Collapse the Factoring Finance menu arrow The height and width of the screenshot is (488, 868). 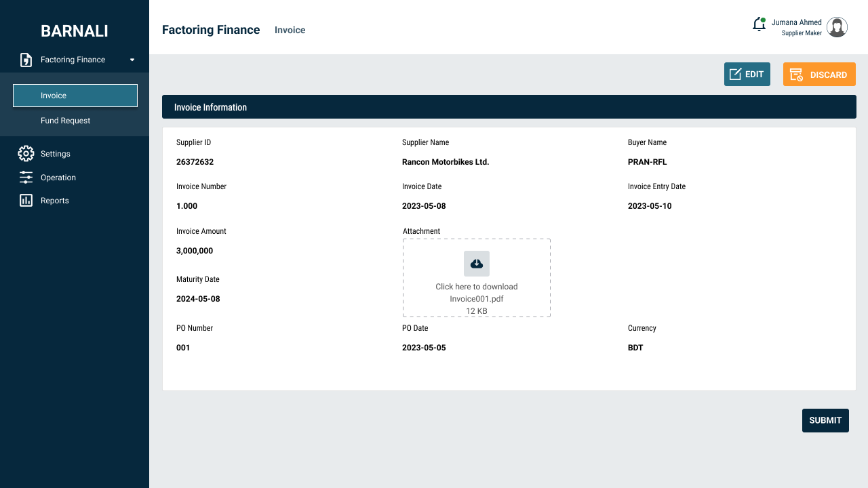pyautogui.click(x=132, y=60)
